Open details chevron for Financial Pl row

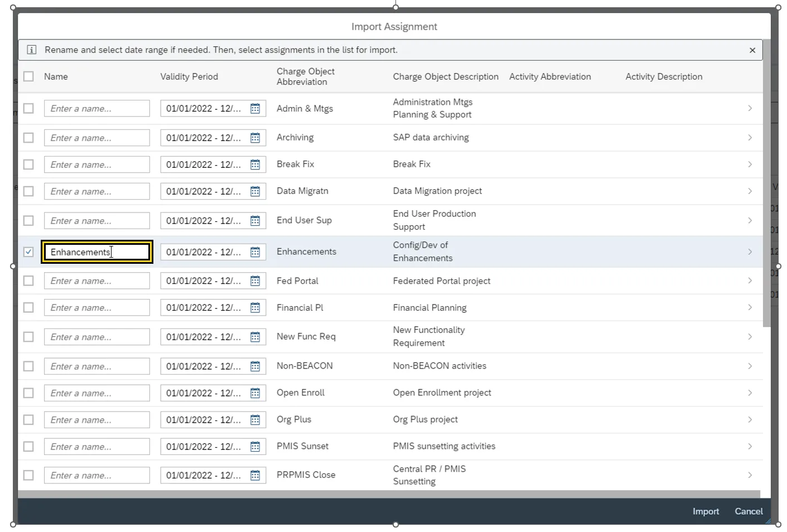coord(750,308)
